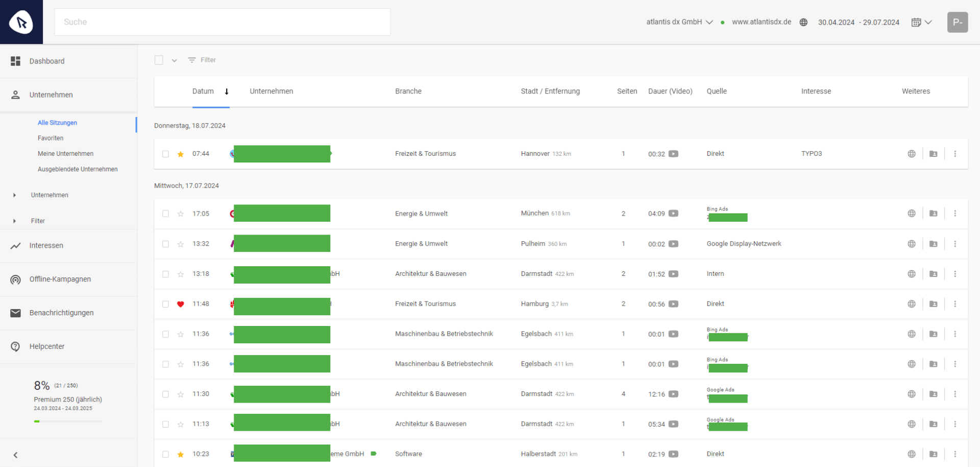Toggle favorite star on the 10:23 session
The height and width of the screenshot is (467, 980).
pyautogui.click(x=180, y=454)
